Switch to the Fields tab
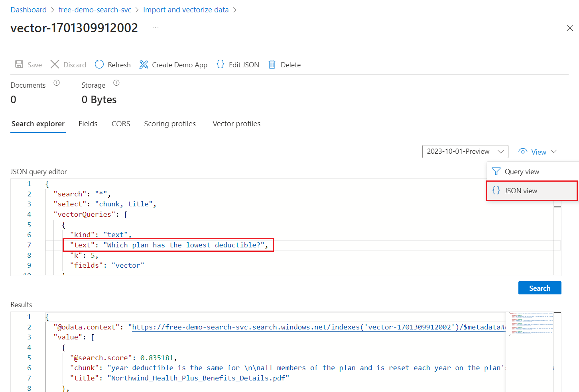The width and height of the screenshot is (579, 392). [x=88, y=124]
